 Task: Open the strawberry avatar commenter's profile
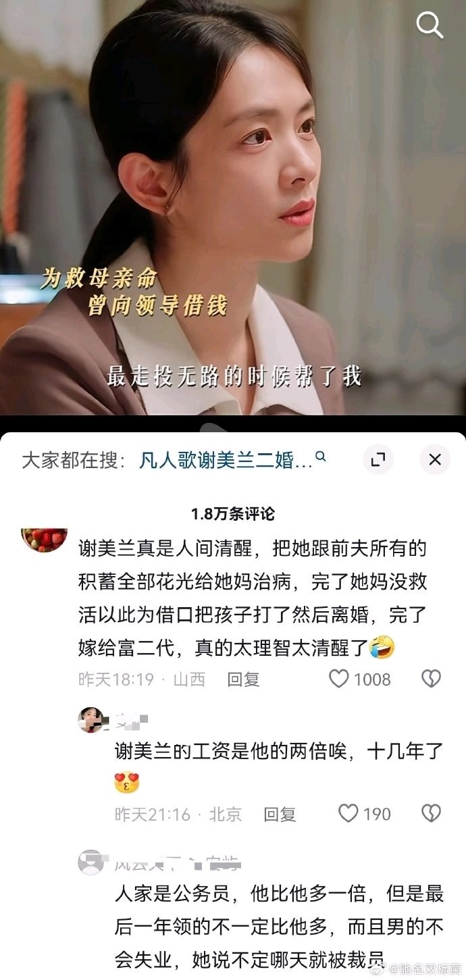click(45, 539)
